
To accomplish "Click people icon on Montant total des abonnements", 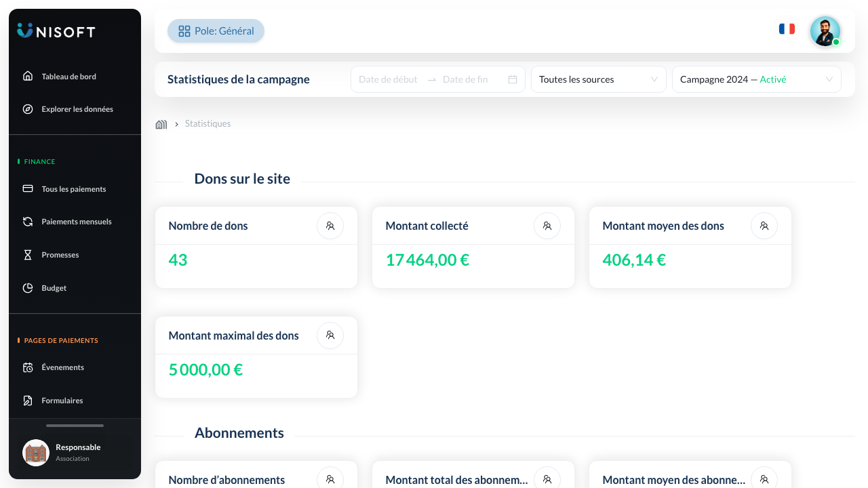I will click(x=547, y=479).
